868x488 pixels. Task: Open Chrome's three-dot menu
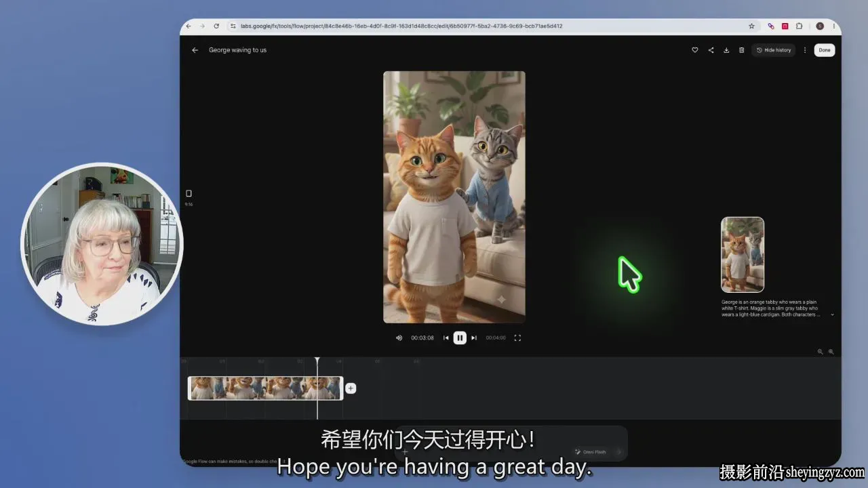click(x=833, y=26)
